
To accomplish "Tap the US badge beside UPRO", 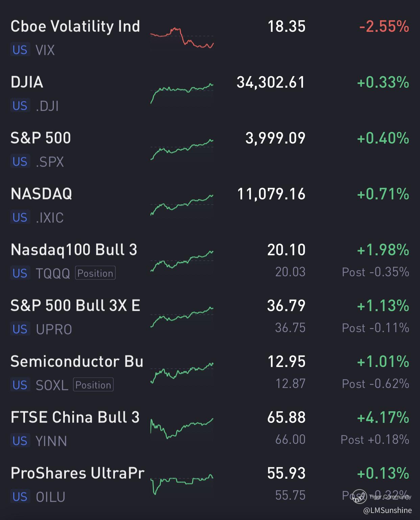I will coord(20,329).
